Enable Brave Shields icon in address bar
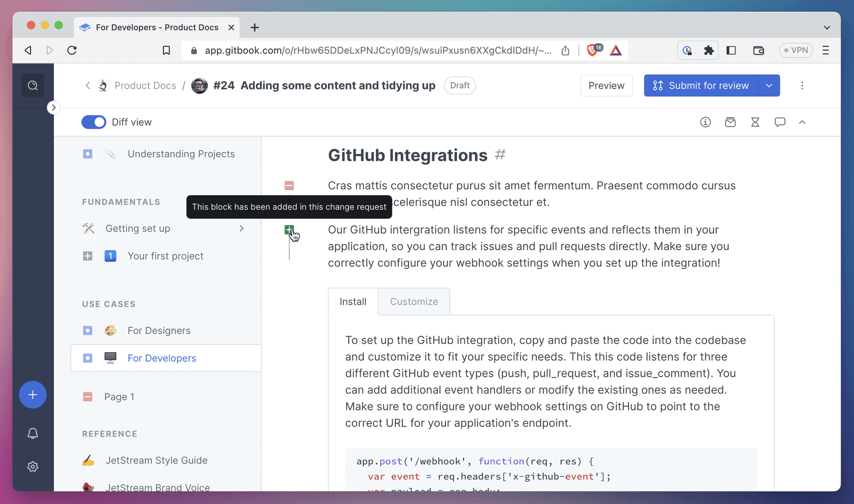 [x=592, y=50]
